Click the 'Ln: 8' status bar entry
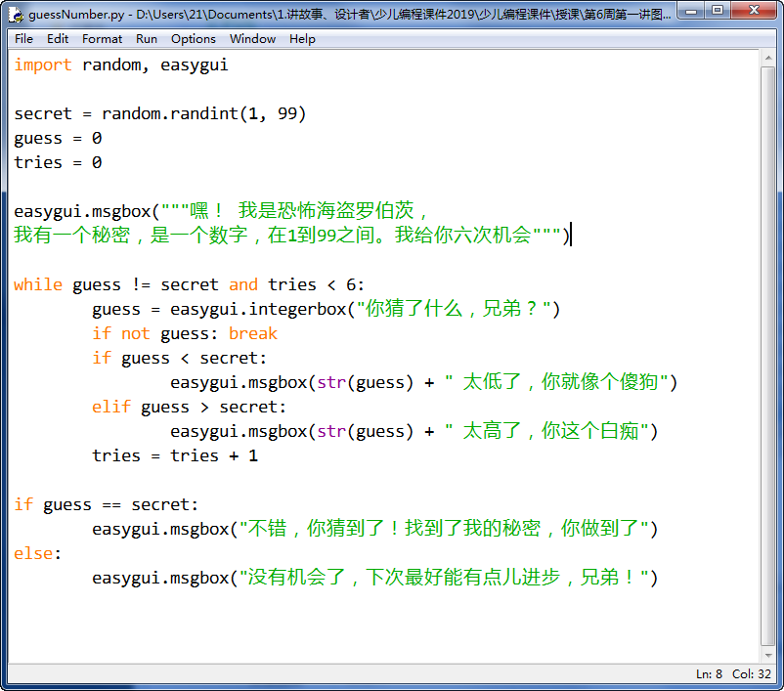Screen dimensions: 784x691 point(709,674)
